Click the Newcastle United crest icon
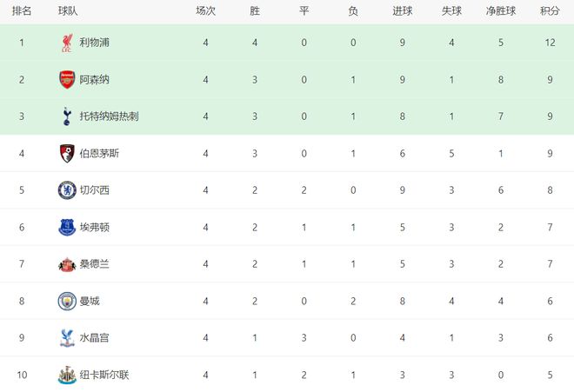Viewport: 574px width, 392px height. coord(66,375)
